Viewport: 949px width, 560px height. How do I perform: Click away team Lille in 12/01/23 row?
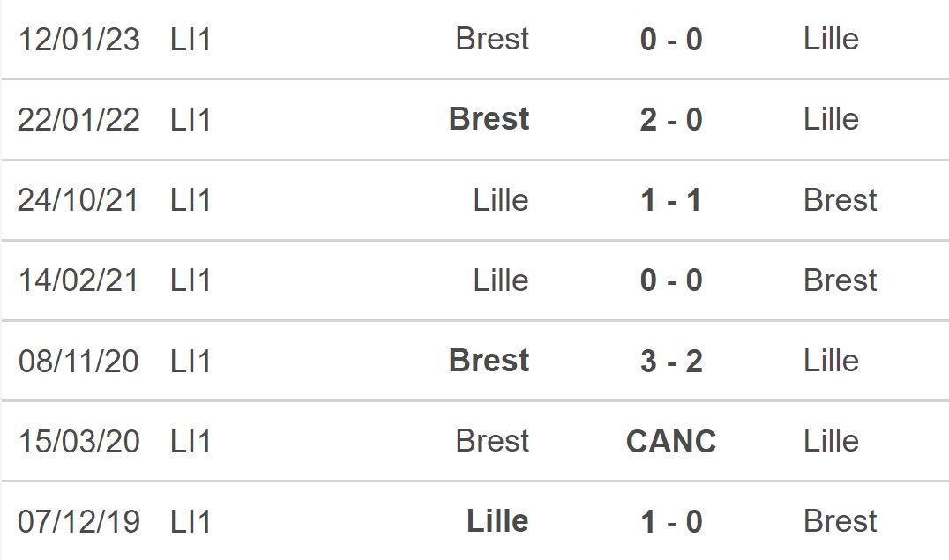tap(831, 39)
